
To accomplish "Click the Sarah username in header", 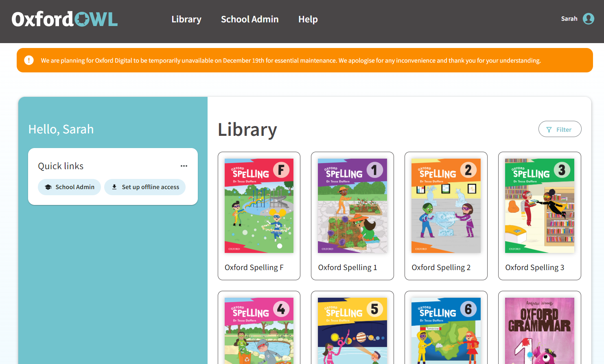I will [569, 19].
